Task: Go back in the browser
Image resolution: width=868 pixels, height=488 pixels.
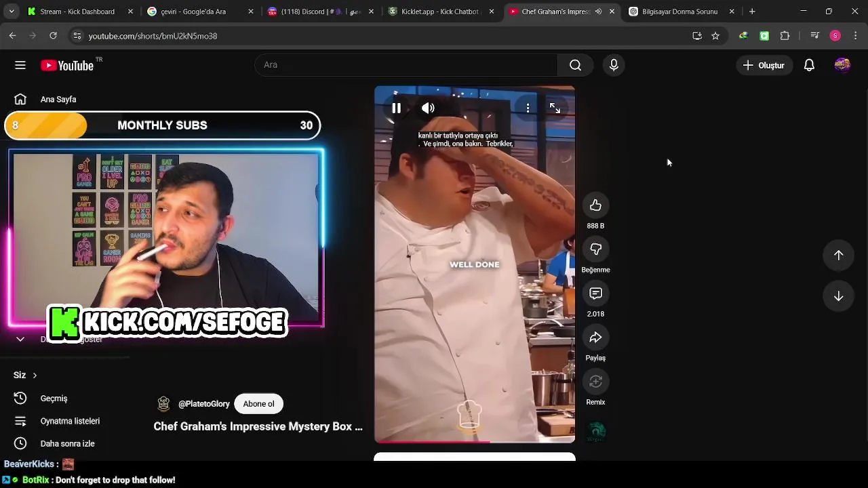Action: tap(12, 36)
